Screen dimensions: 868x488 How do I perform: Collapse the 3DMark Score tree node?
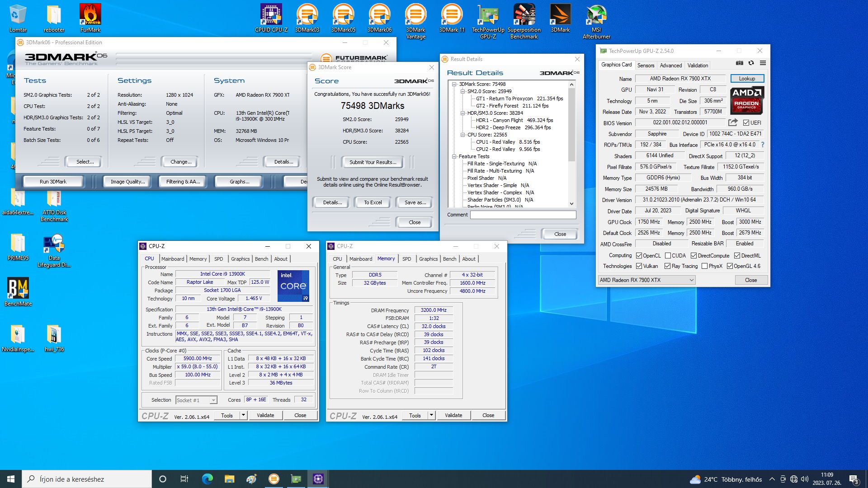coord(454,84)
